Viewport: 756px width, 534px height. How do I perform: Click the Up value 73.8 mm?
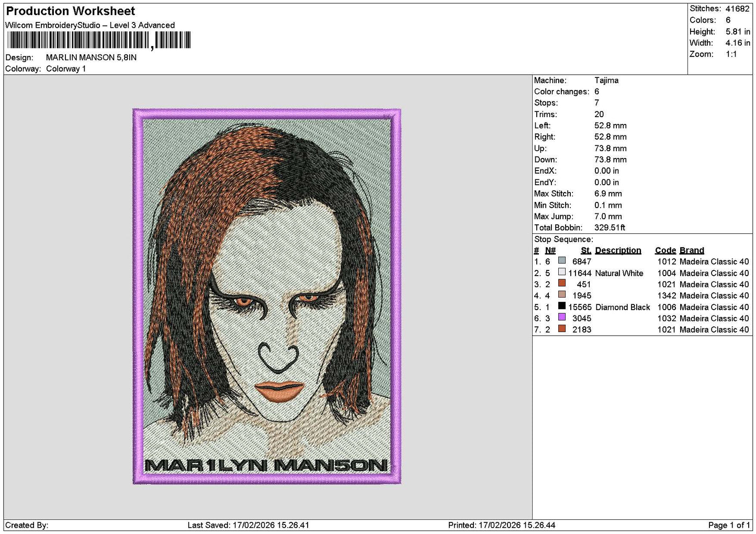(x=611, y=149)
